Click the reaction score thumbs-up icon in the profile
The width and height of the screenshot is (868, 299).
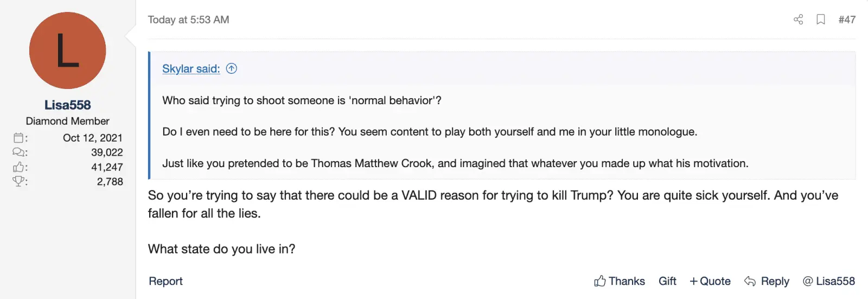(19, 167)
